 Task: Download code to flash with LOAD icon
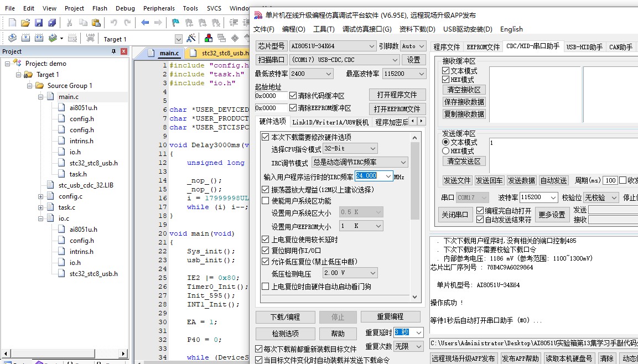[90, 38]
